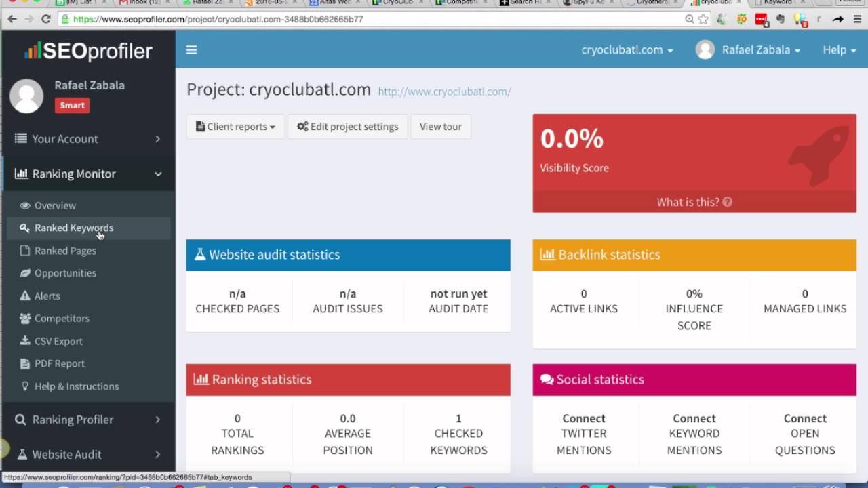Click the zoom magnifier icon in address bar
Image resolution: width=868 pixels, height=488 pixels.
pyautogui.click(x=690, y=19)
